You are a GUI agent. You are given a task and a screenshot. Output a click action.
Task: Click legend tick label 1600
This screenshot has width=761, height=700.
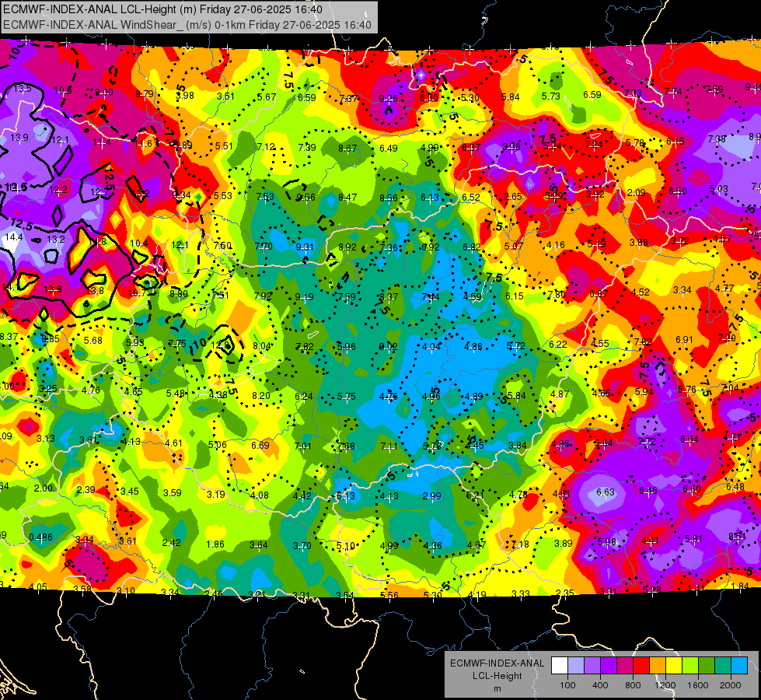tap(697, 685)
